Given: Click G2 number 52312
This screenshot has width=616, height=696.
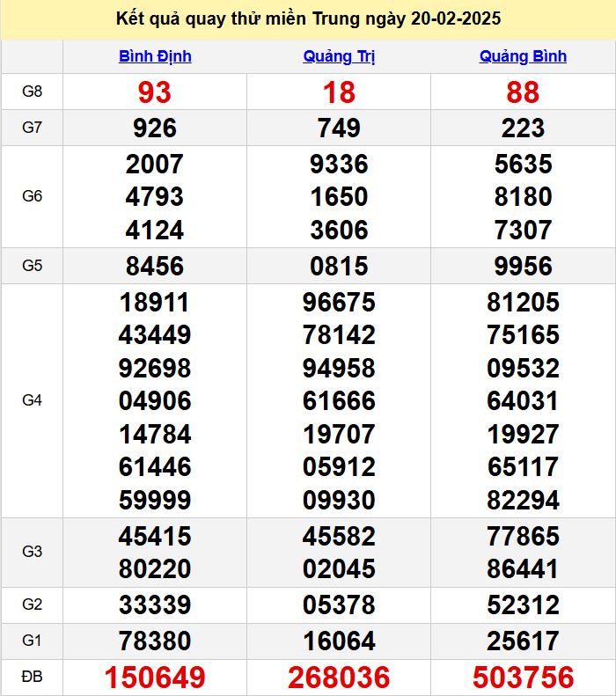Looking at the screenshot, I should 523,605.
